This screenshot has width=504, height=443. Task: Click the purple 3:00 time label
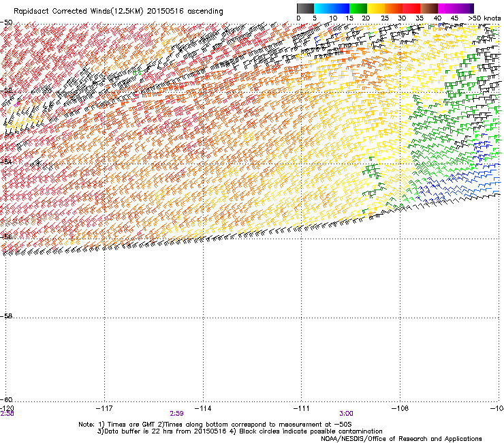[346, 414]
